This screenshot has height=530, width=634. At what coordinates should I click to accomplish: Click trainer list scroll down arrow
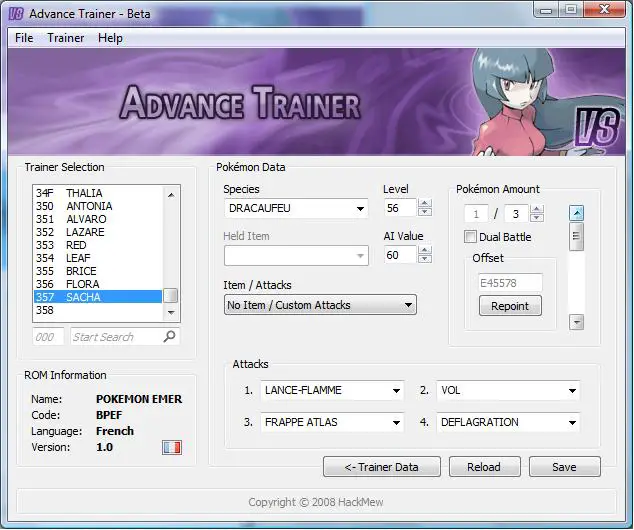pyautogui.click(x=171, y=312)
